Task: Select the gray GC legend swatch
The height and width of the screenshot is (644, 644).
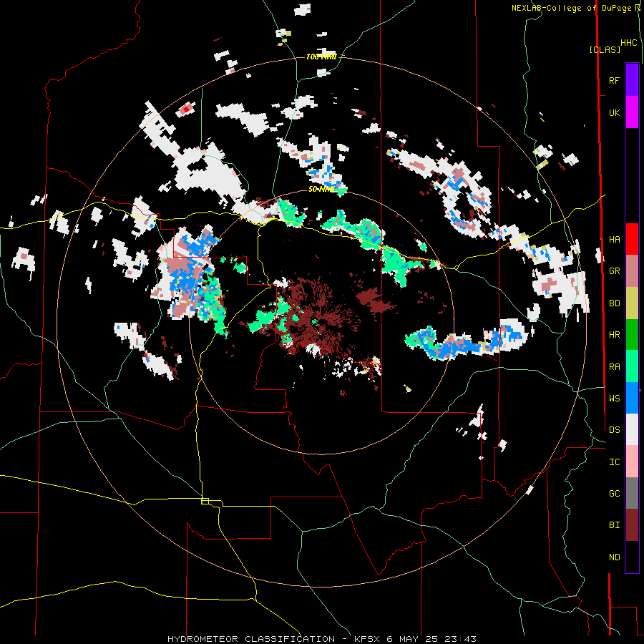Action: pos(632,493)
